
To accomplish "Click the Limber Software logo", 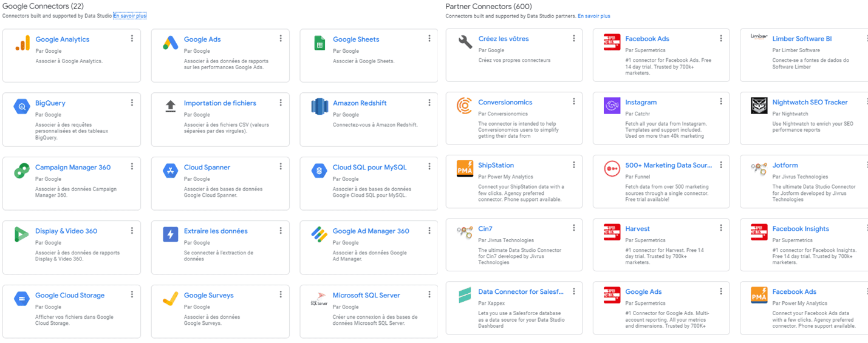I will pos(759,37).
